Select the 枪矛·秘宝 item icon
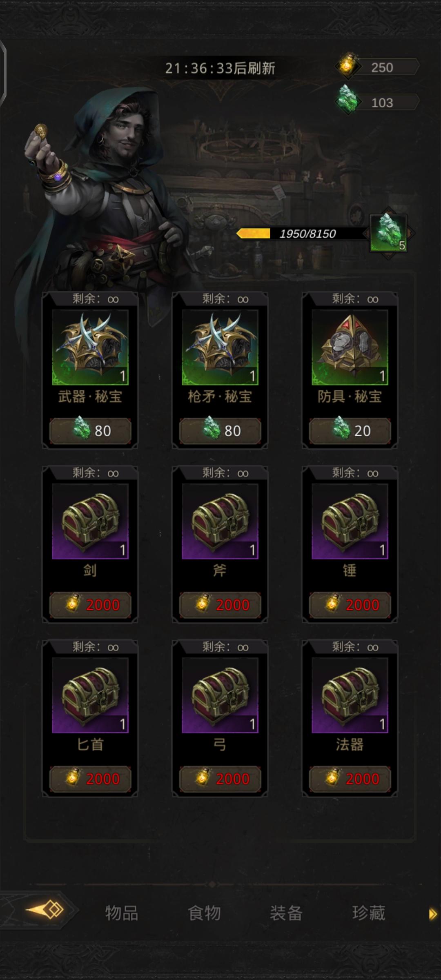This screenshot has width=441, height=980. [x=220, y=347]
